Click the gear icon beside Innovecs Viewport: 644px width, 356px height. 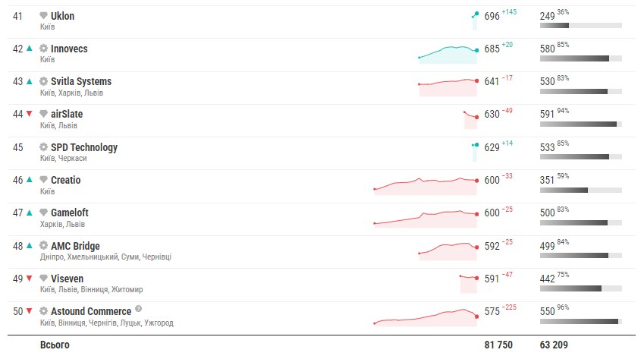(43, 49)
